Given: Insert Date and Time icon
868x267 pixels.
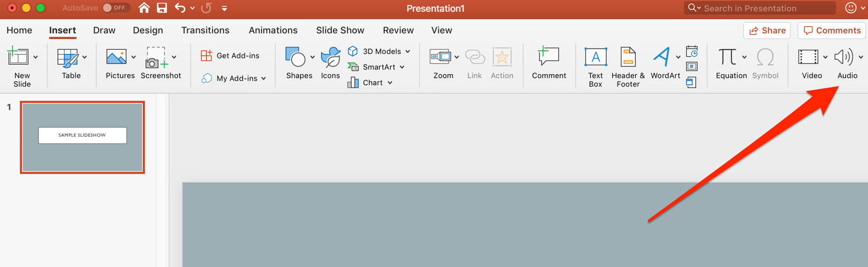Looking at the screenshot, I should [x=692, y=52].
